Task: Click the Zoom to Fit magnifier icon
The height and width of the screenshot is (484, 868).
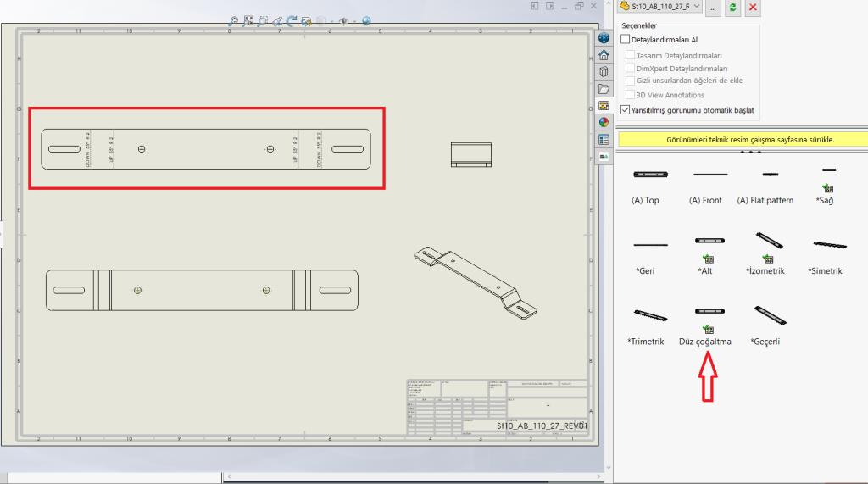Action: coord(233,21)
